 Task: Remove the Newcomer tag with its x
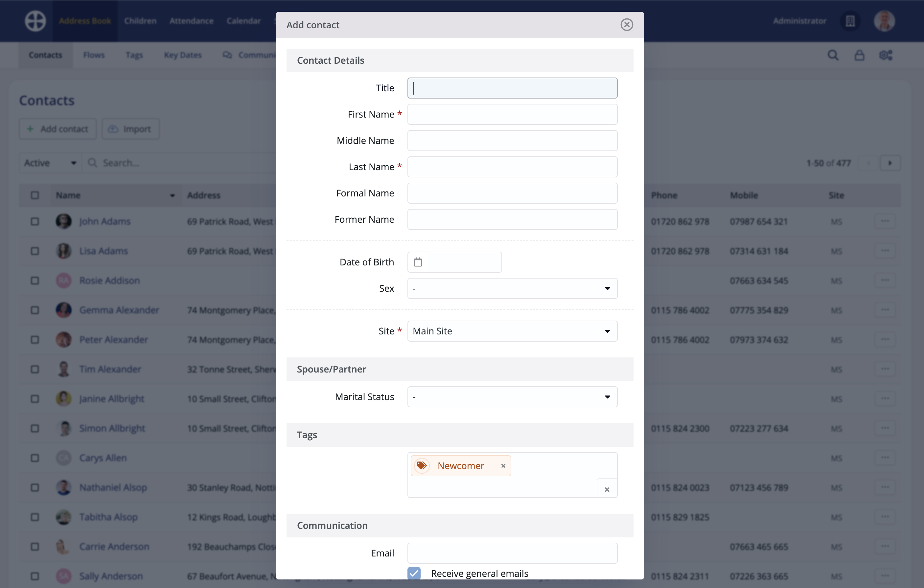click(503, 466)
